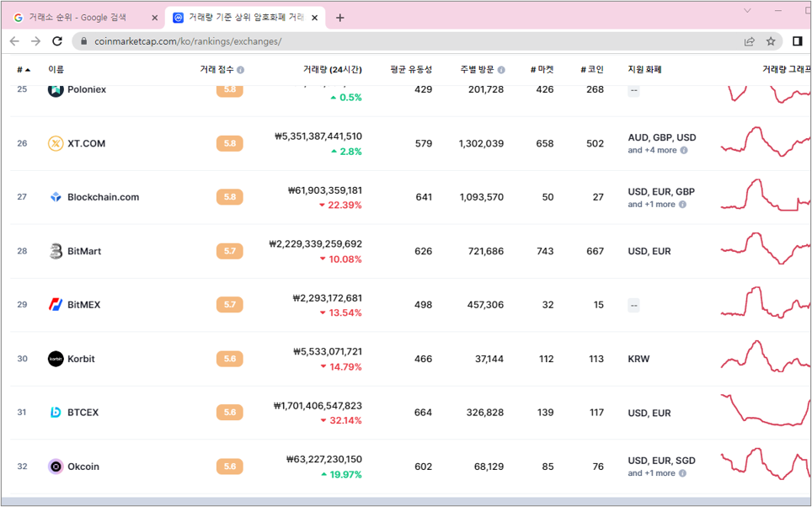
Task: Sort by # 마켓 column header
Action: point(542,69)
